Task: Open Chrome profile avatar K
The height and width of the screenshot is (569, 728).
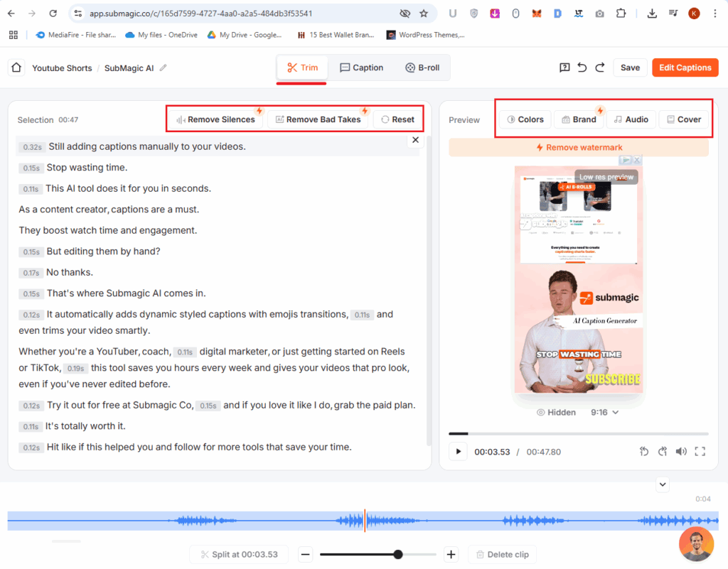Action: [694, 13]
